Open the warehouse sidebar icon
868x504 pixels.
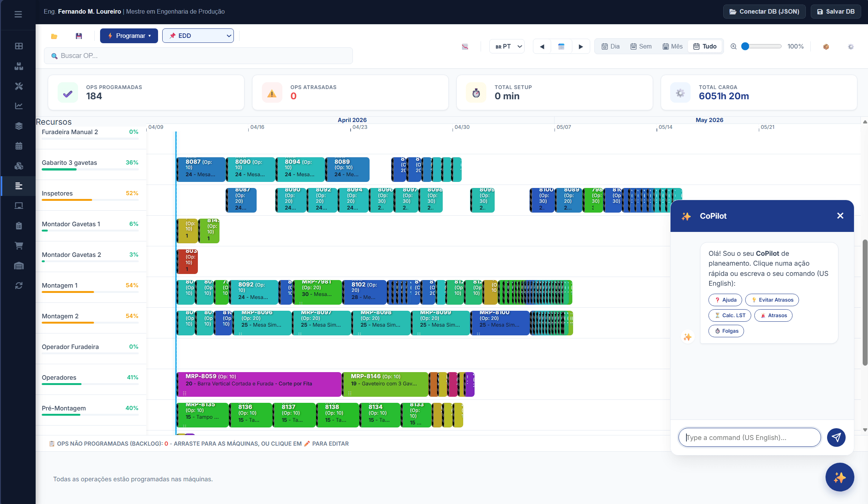[19, 266]
